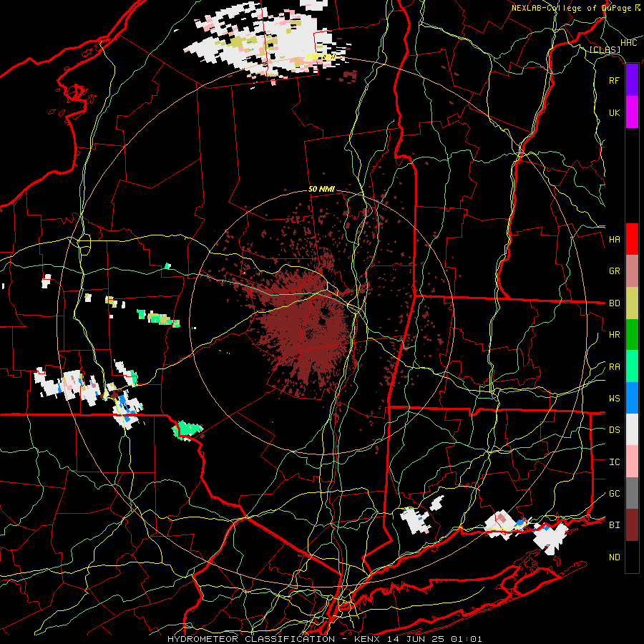Image resolution: width=644 pixels, height=644 pixels.
Task: Click the 50 NMI range ring label
Action: [x=321, y=189]
